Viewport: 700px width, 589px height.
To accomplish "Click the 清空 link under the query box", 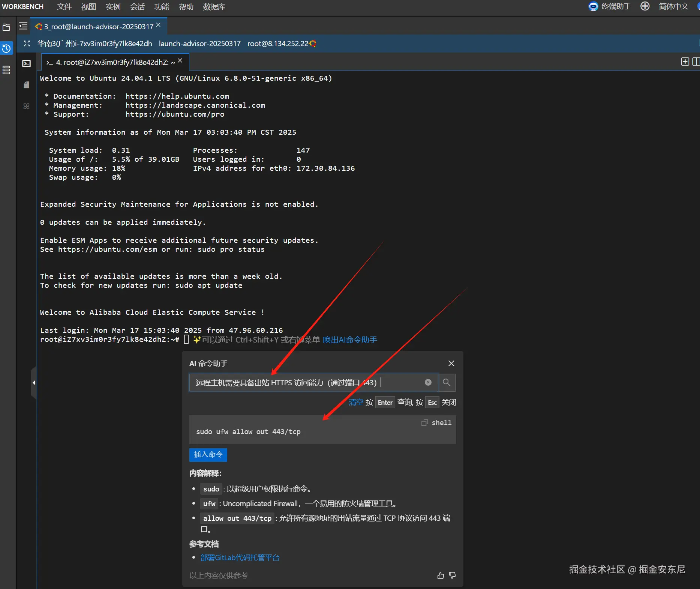I will [356, 402].
